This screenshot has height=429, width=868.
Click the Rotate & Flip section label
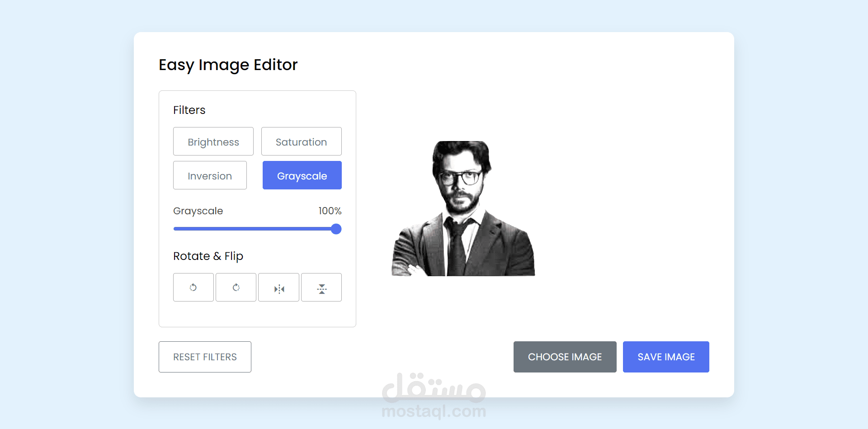(208, 256)
